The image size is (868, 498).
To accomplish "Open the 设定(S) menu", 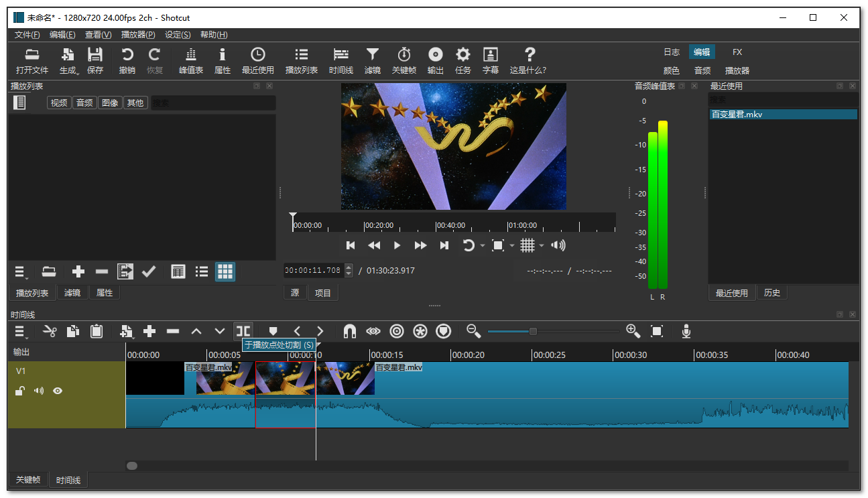I will 178,35.
